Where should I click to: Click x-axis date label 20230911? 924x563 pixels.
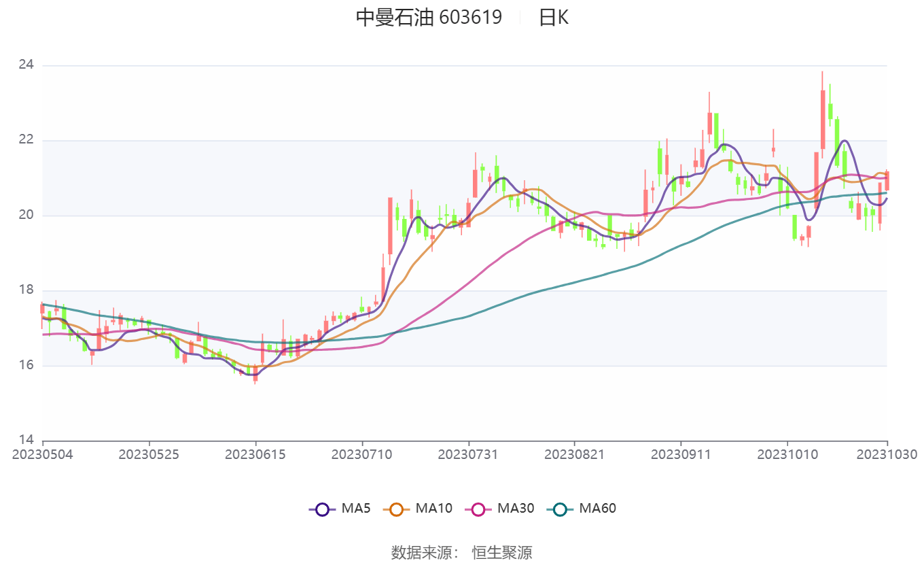(x=681, y=454)
